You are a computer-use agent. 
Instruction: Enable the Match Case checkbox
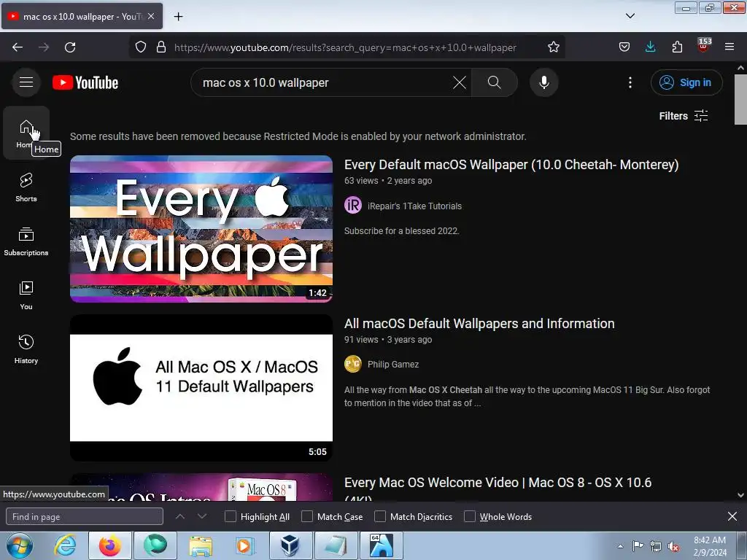click(307, 517)
